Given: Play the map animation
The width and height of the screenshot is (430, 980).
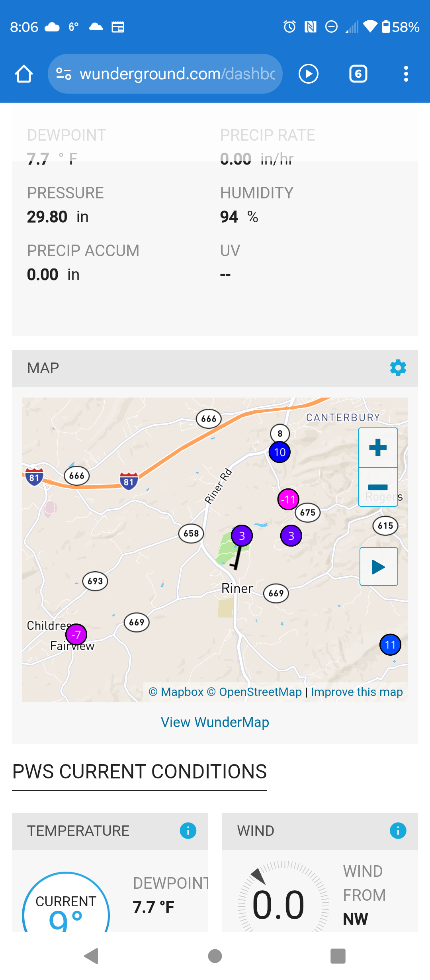Looking at the screenshot, I should coord(378,566).
